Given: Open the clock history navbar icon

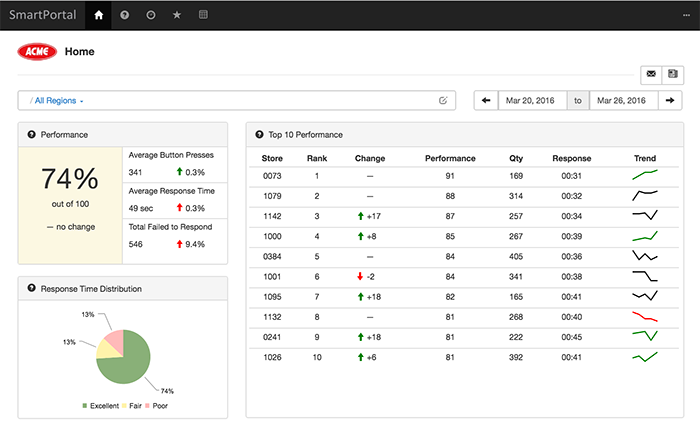Looking at the screenshot, I should point(151,15).
